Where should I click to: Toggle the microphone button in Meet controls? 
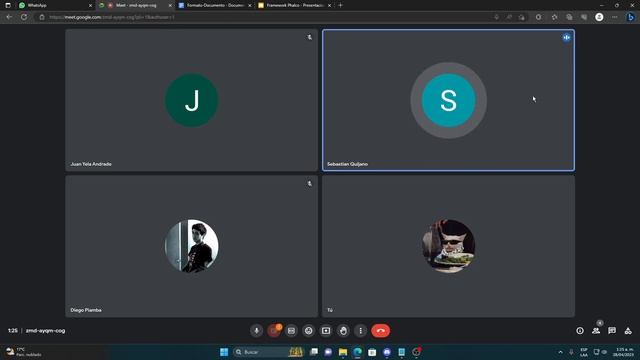coord(256,331)
